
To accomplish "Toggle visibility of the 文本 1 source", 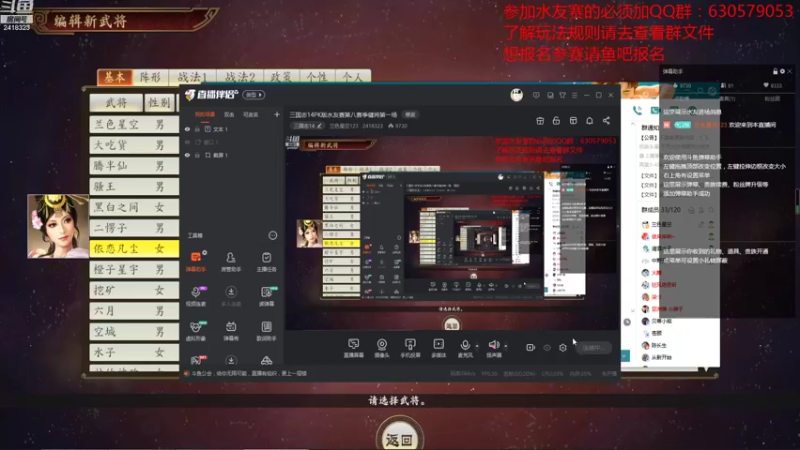I will 187,129.
